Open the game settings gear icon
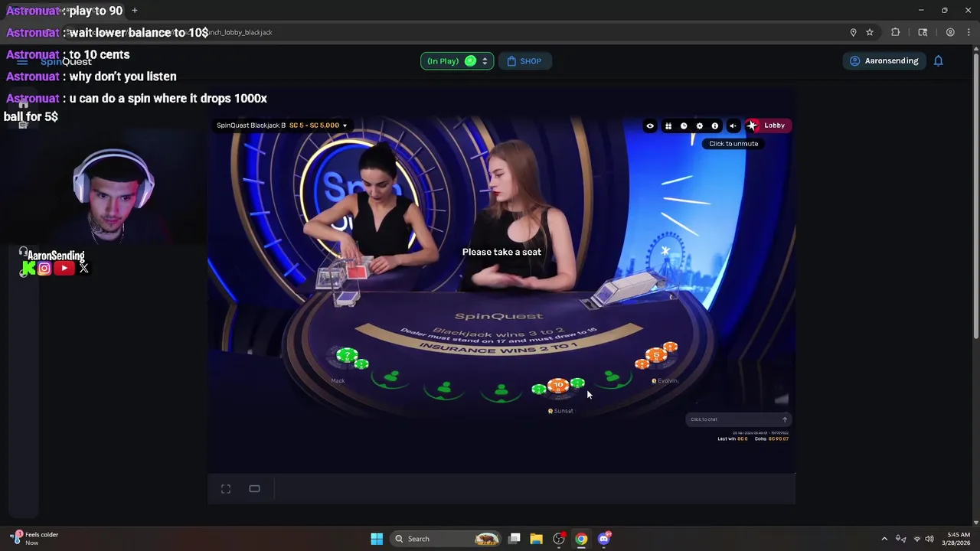Screen dimensions: 980x551 click(699, 126)
